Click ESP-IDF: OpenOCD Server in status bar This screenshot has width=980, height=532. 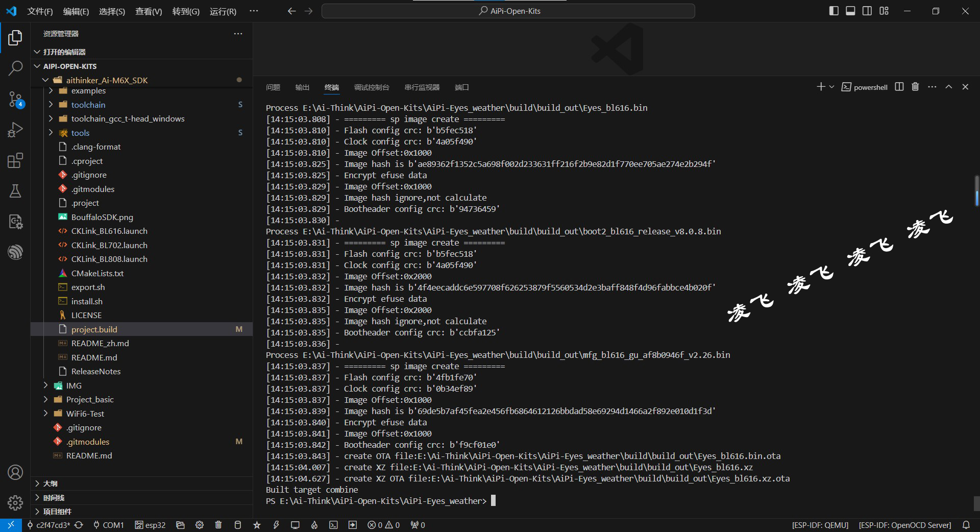tap(905, 525)
